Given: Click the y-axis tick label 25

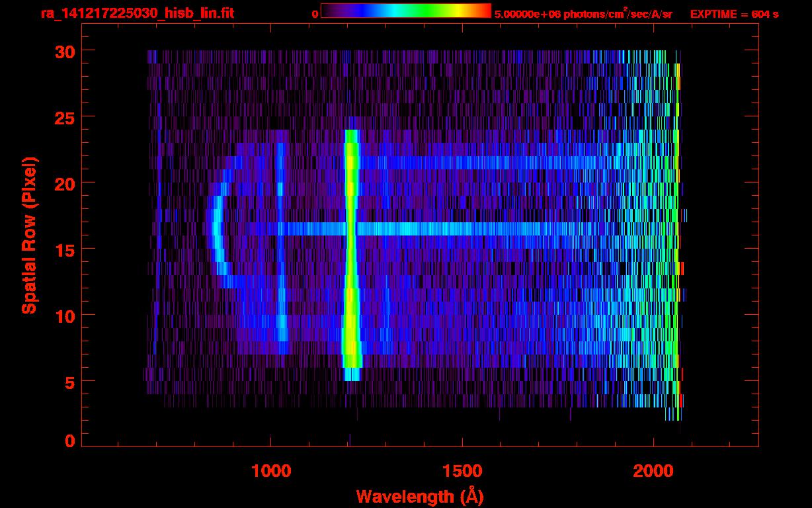Looking at the screenshot, I should 65,116.
